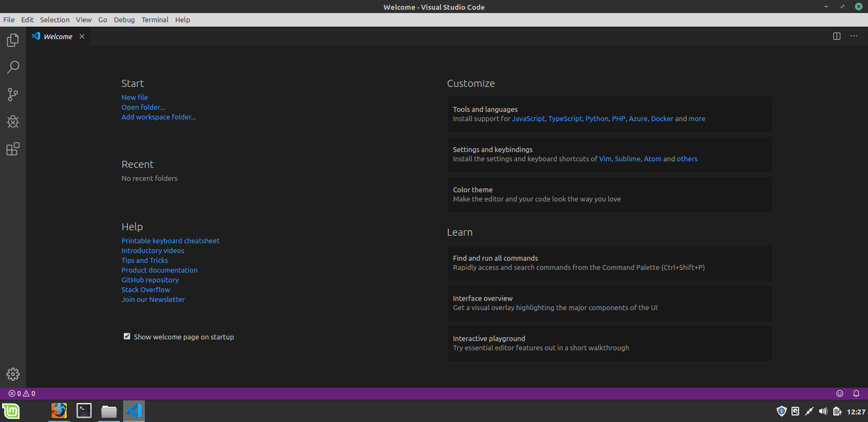Click the 'more' tools and languages link

697,119
